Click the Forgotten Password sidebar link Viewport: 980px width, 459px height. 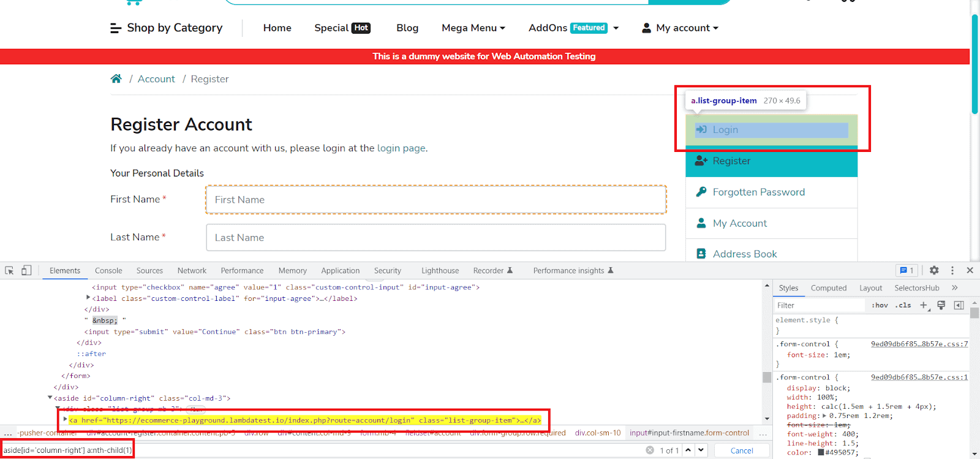click(x=758, y=192)
